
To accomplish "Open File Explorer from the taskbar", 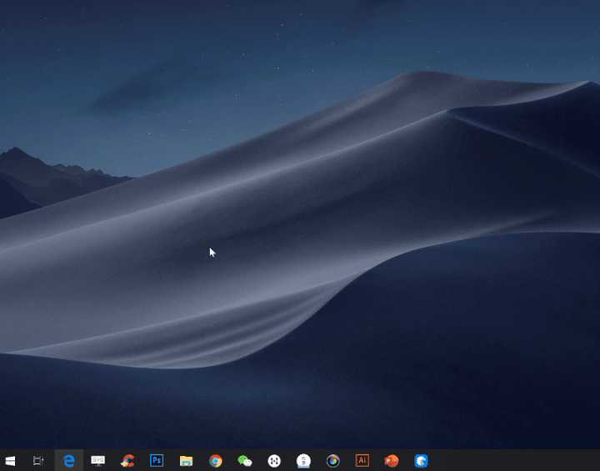I will 186,461.
